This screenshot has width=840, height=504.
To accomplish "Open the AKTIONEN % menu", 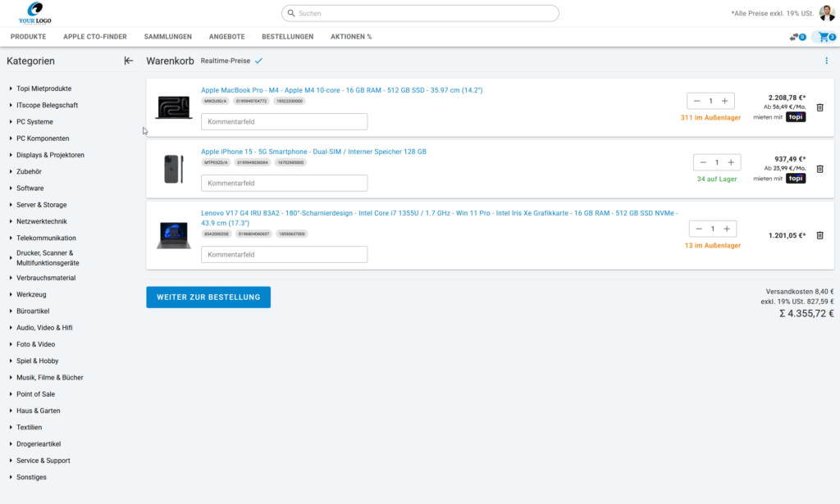I will tap(351, 37).
